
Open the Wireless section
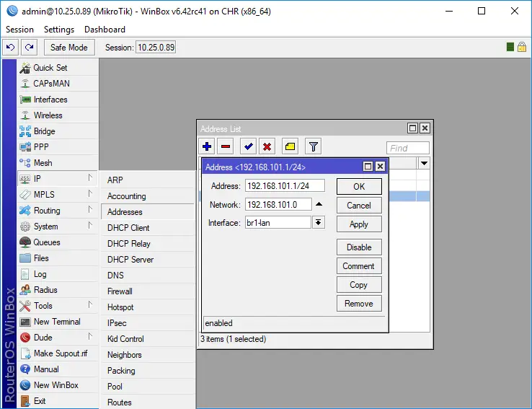(x=58, y=115)
